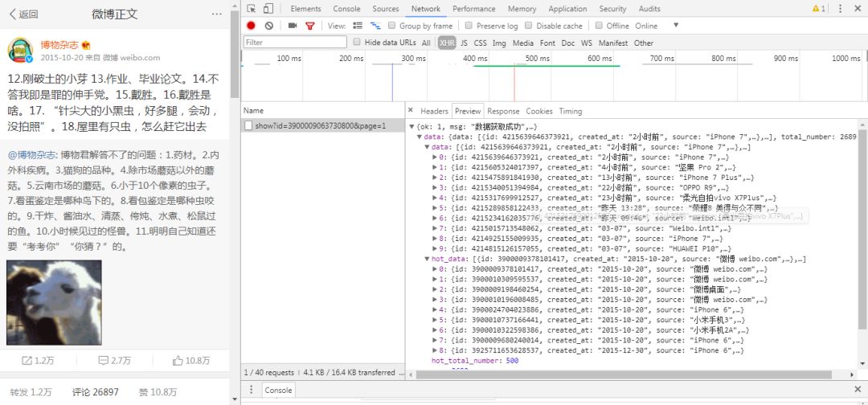Tick the Disable cache checkbox

(x=529, y=26)
